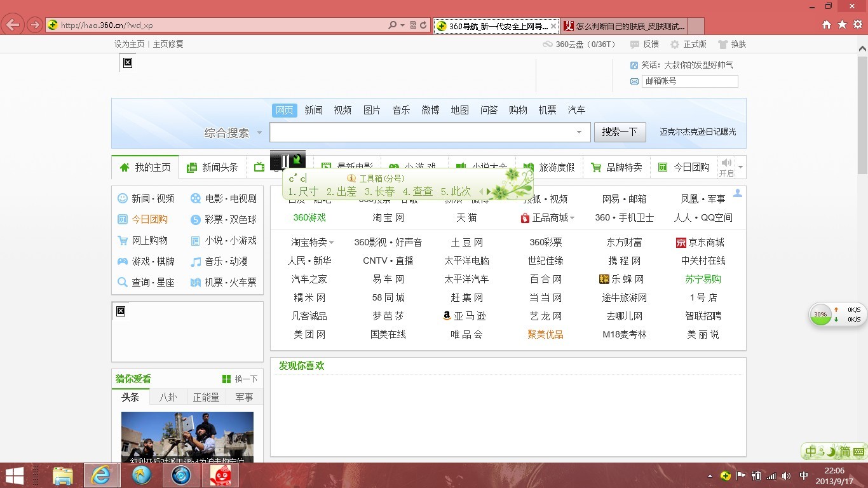
Task: Open the IME soft keyboard icon
Action: coord(858,452)
